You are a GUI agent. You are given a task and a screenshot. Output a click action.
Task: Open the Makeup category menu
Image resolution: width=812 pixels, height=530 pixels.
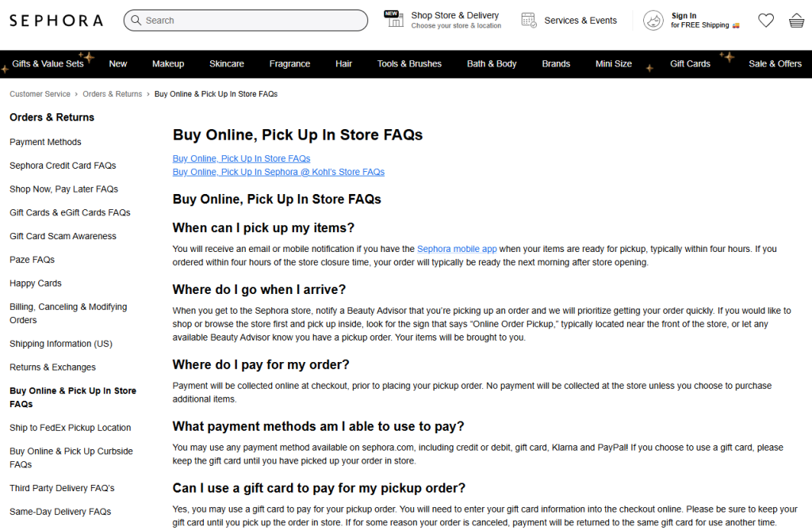168,63
